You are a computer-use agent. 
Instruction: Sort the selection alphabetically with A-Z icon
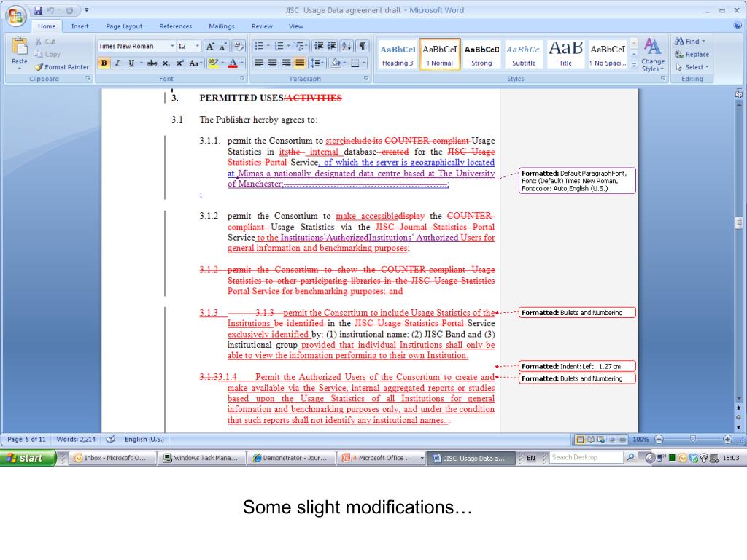(x=347, y=46)
